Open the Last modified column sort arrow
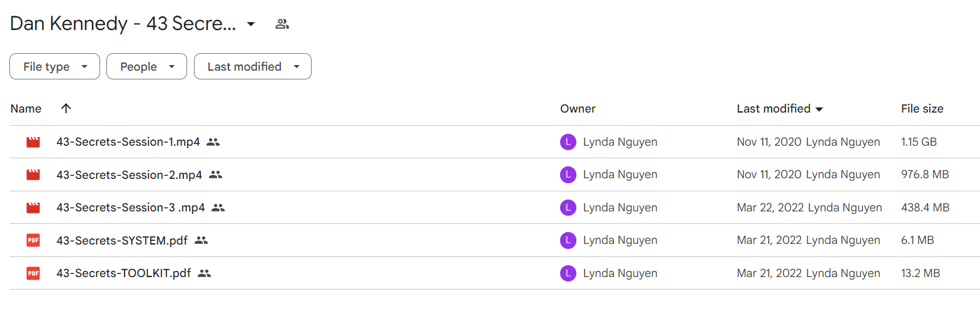 819,109
